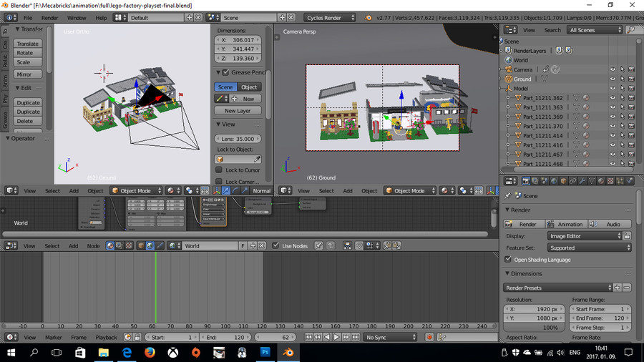Click the Rotate button
The image size is (644, 362).
[x=27, y=52]
